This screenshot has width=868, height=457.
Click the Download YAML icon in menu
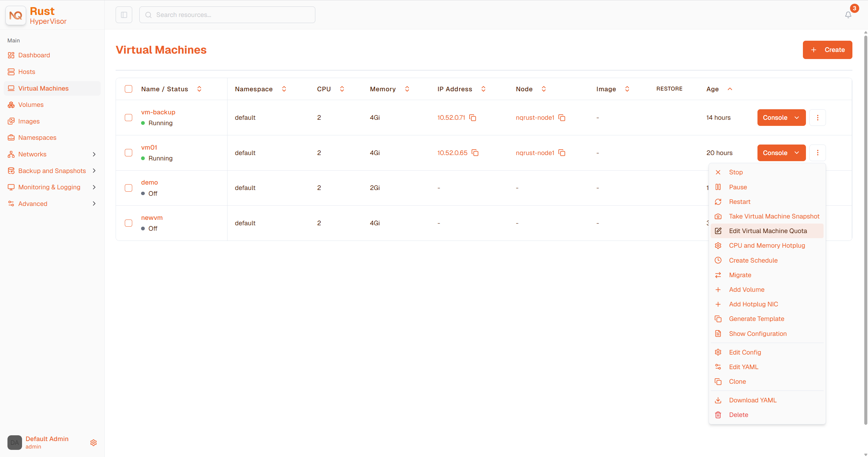pyautogui.click(x=718, y=400)
